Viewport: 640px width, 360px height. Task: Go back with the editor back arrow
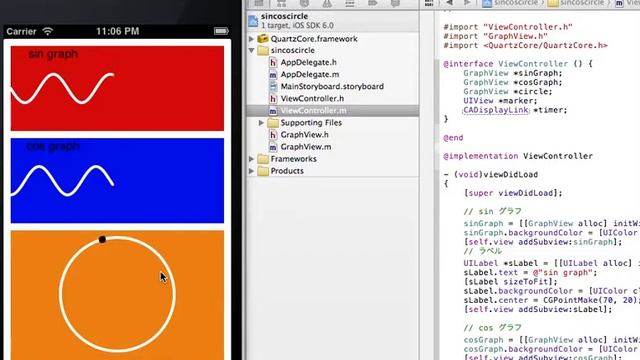[449, 3]
